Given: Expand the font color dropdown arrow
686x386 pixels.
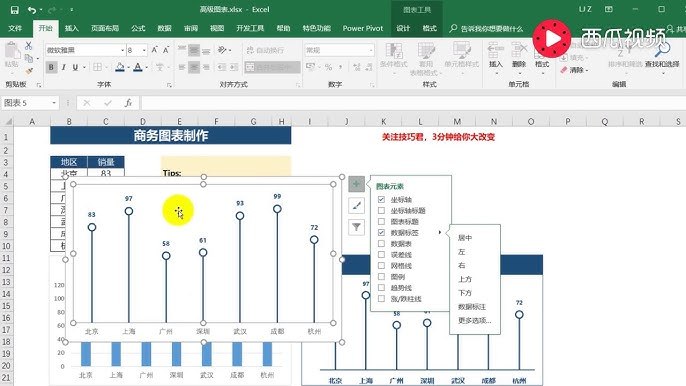Looking at the screenshot, I should point(146,67).
